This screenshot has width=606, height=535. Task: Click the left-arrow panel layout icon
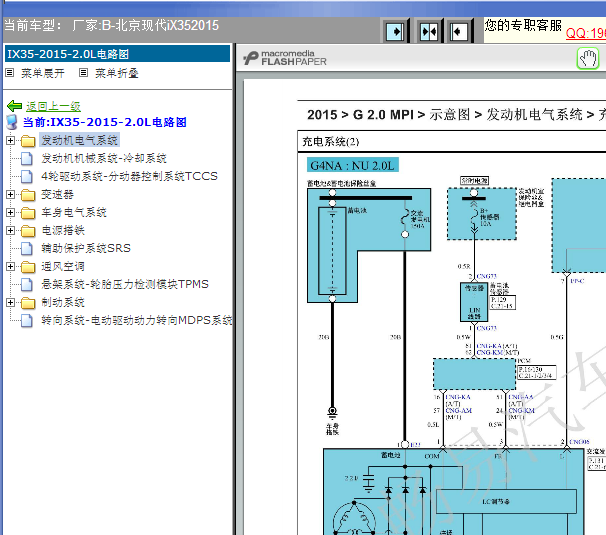[459, 31]
